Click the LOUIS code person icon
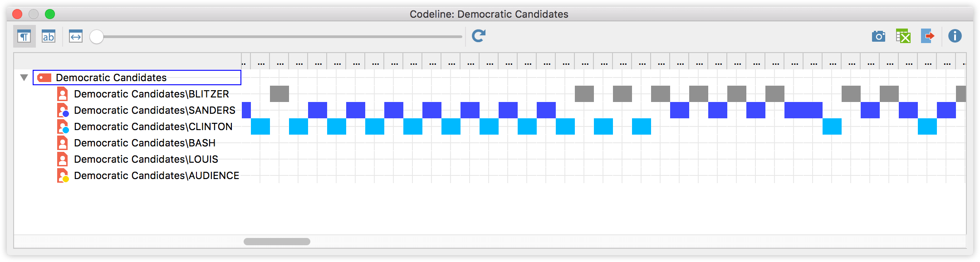The image size is (980, 262). pyautogui.click(x=63, y=159)
